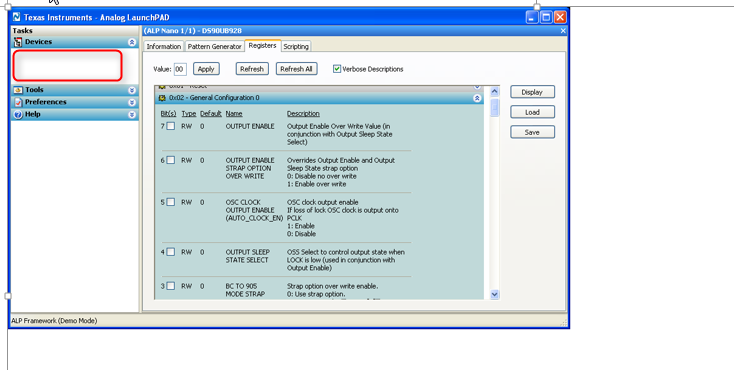Close the DS90UB928 device panel
The image size is (734, 370).
pyautogui.click(x=563, y=30)
